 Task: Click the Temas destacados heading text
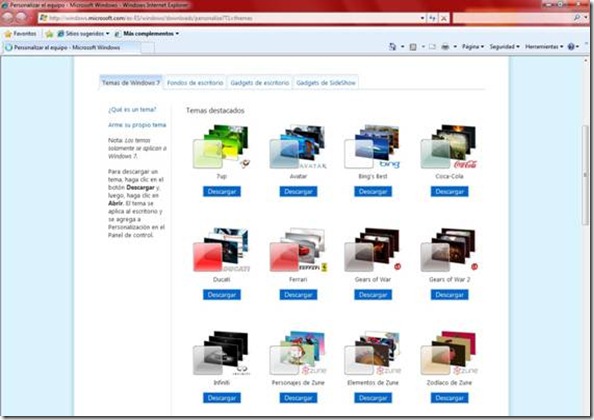tap(215, 111)
